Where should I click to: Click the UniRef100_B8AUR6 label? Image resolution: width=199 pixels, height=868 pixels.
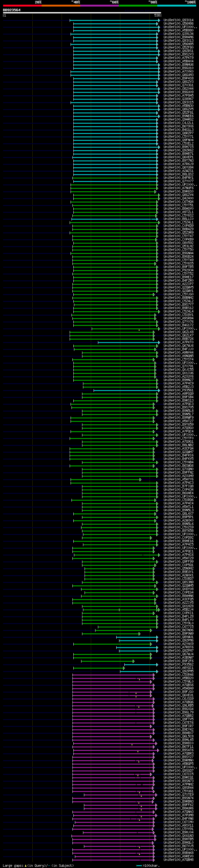pos(178,808)
